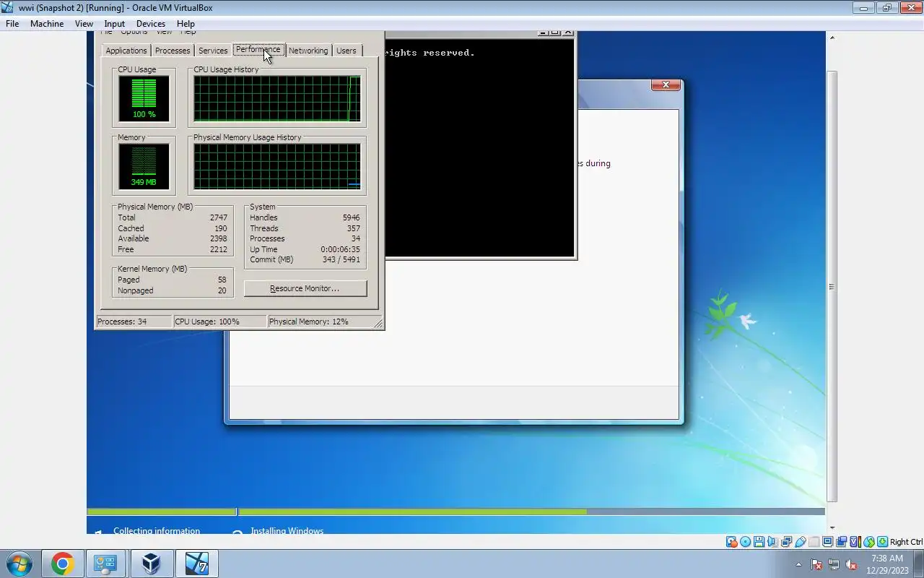Click the Up Time value 0:00:06:35

click(340, 249)
